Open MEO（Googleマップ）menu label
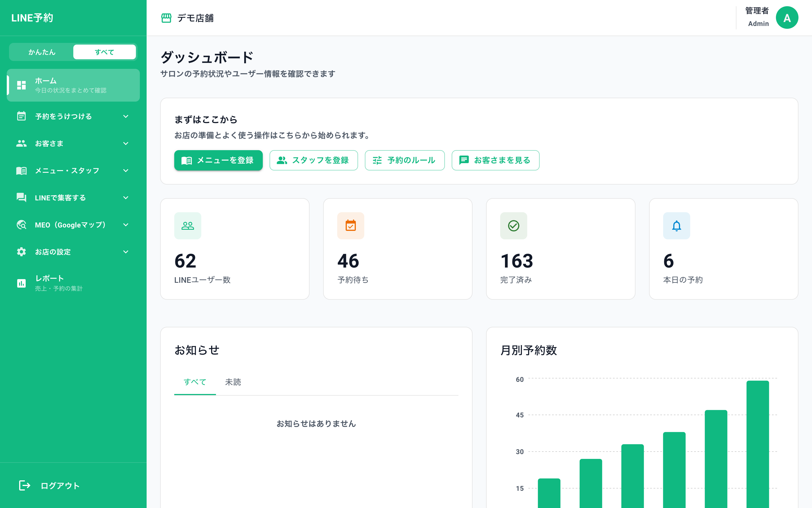This screenshot has height=508, width=812. (x=70, y=225)
